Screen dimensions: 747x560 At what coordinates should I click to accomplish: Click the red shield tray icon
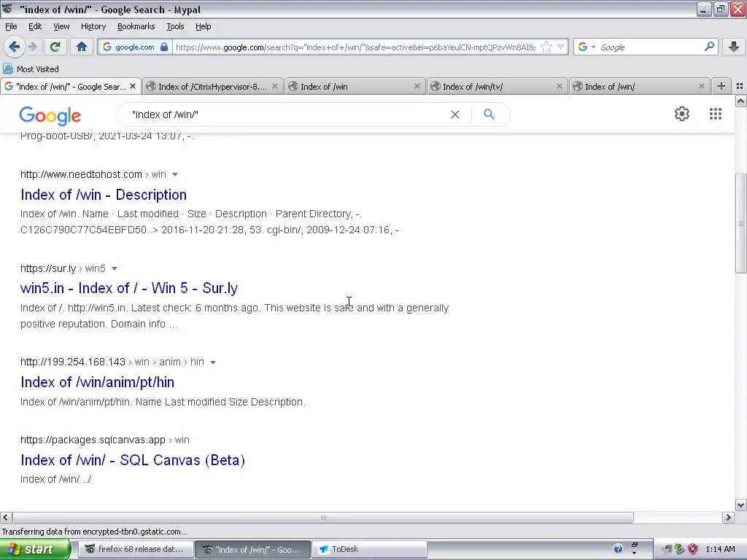[693, 549]
